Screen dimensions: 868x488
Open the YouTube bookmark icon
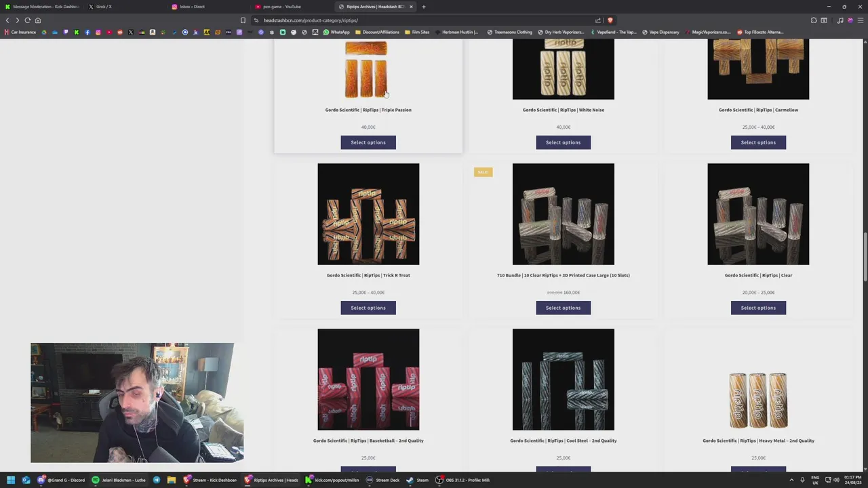coord(109,32)
